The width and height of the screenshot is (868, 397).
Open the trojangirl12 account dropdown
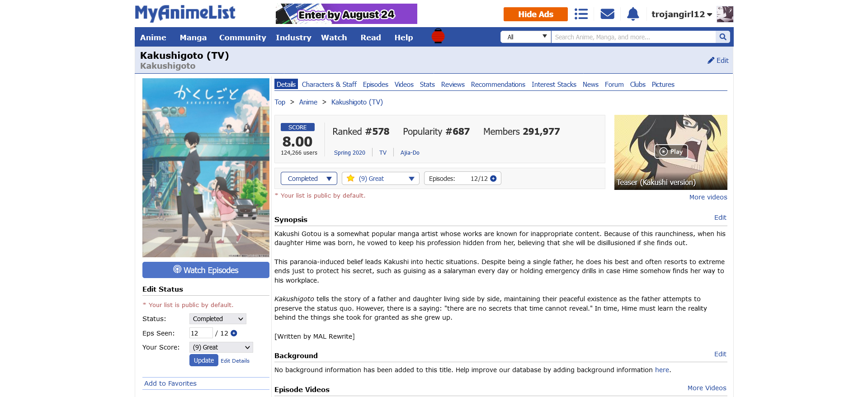point(682,14)
